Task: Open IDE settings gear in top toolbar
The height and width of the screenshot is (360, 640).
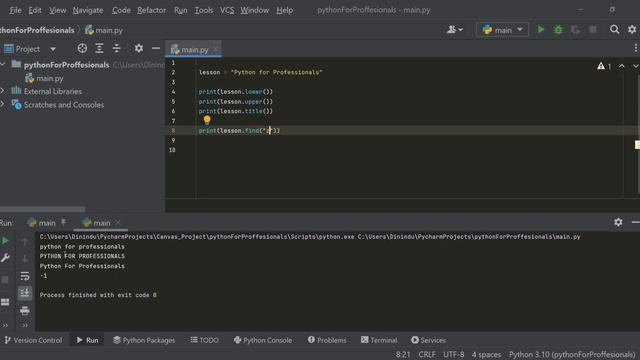Action: point(632,29)
